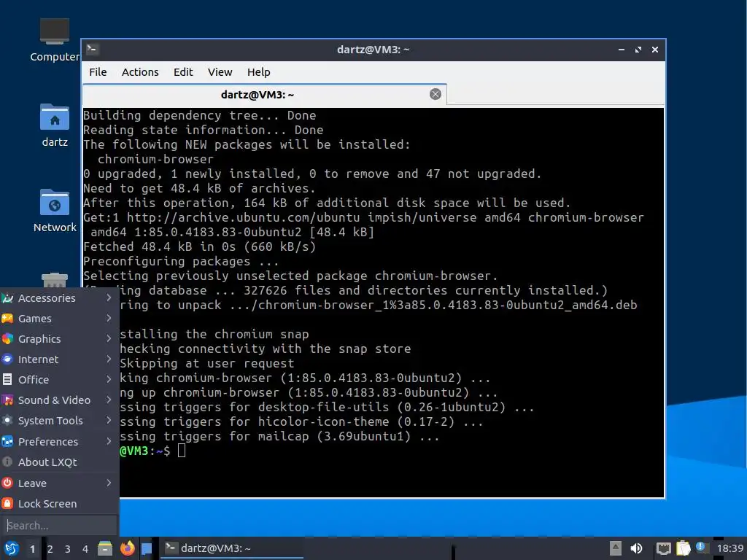Switch to virtual desktop 1
The image size is (747, 560).
point(32,549)
